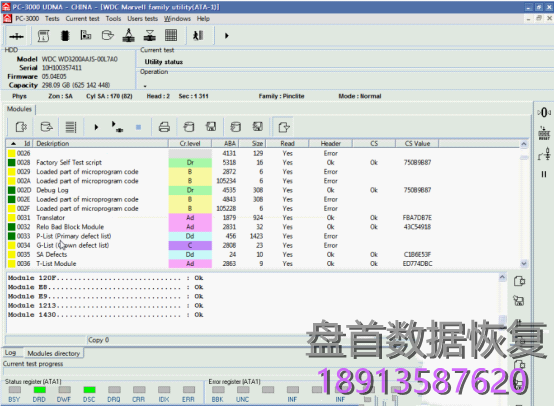Click the head map toolbar icon

click(x=150, y=35)
